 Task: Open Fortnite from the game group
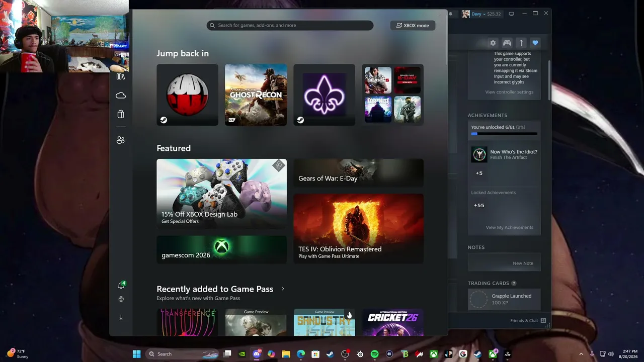378,110
